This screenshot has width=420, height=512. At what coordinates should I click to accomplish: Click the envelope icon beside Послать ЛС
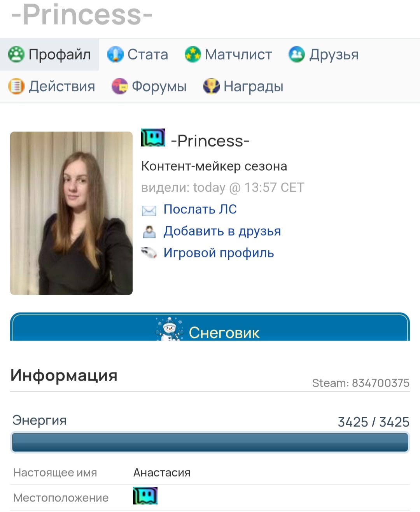pyautogui.click(x=149, y=210)
